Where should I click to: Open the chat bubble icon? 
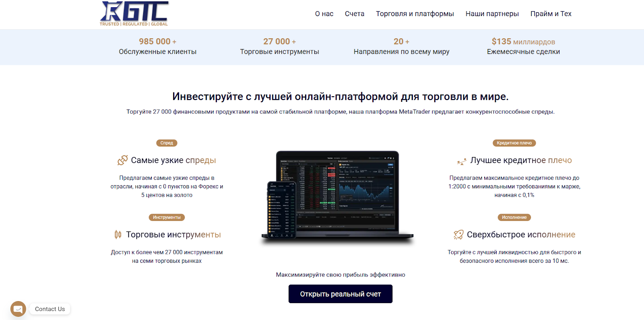(18, 309)
